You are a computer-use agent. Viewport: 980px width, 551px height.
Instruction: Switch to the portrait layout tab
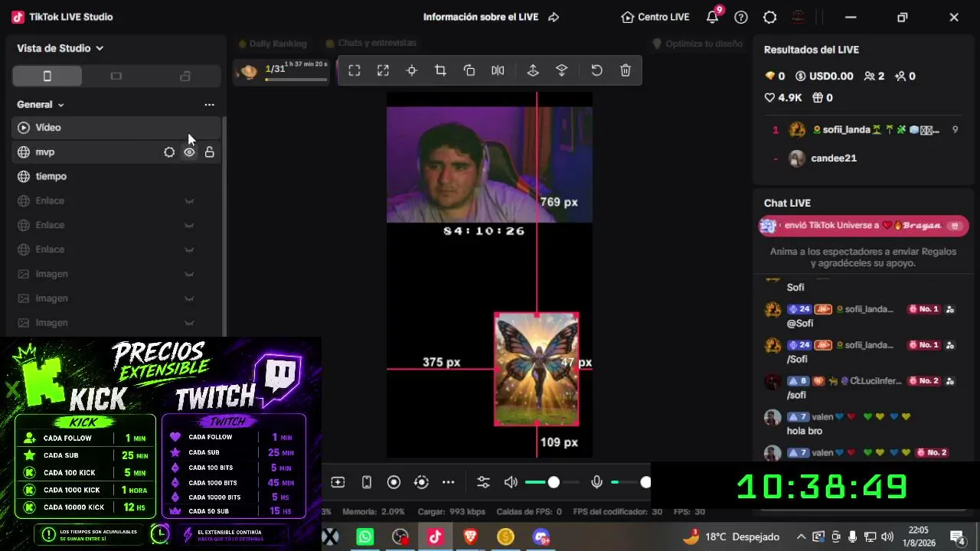pyautogui.click(x=47, y=76)
